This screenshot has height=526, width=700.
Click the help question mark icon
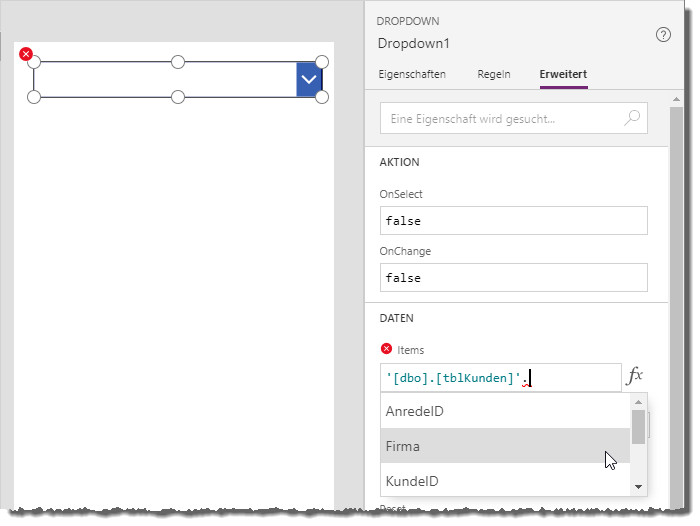(663, 34)
